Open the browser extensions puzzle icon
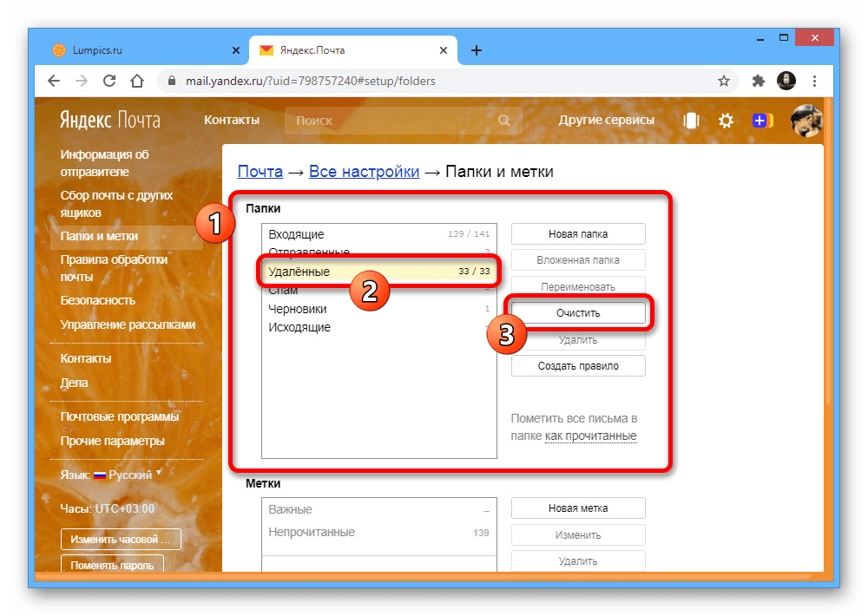The height and width of the screenshot is (616, 868). [758, 81]
